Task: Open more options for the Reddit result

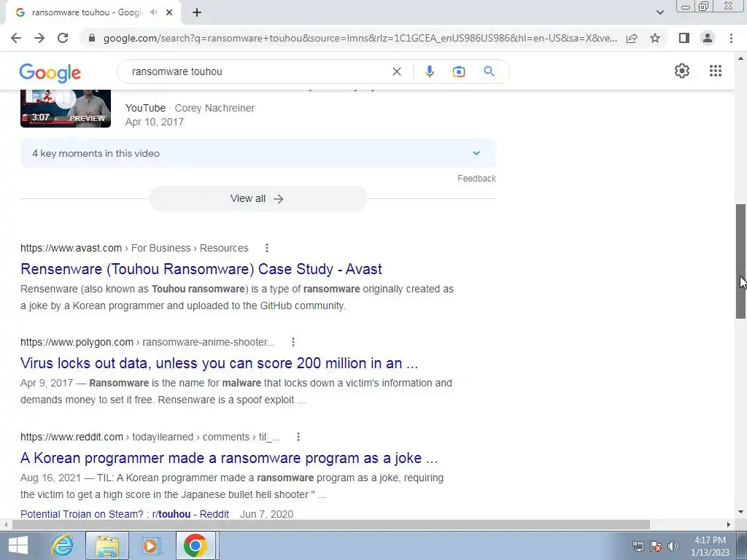Action: click(x=298, y=437)
